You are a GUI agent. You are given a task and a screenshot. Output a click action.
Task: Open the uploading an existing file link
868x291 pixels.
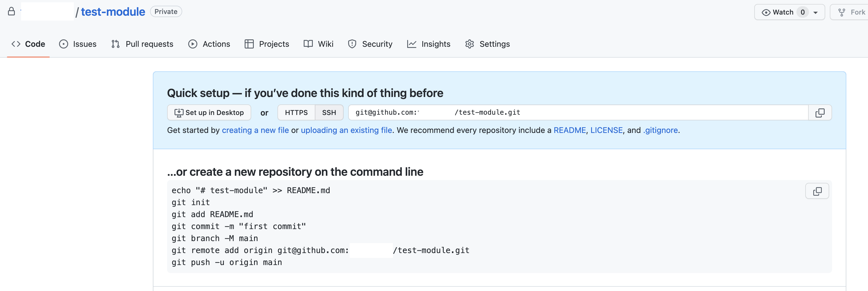point(346,130)
